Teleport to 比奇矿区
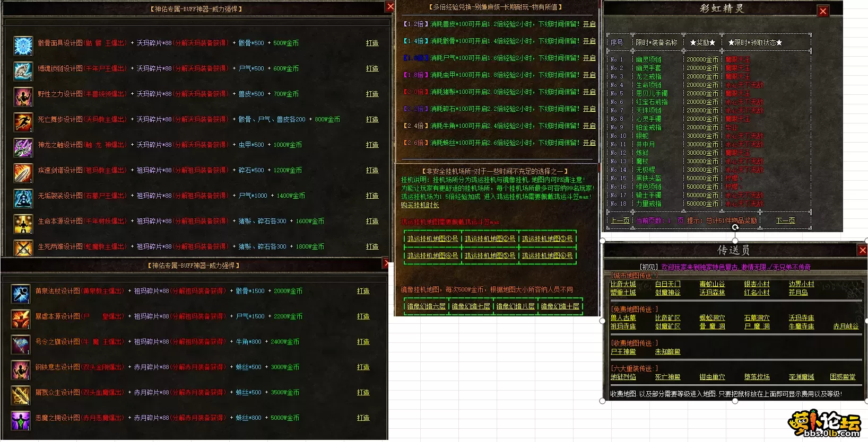The image size is (868, 442). 667,318
